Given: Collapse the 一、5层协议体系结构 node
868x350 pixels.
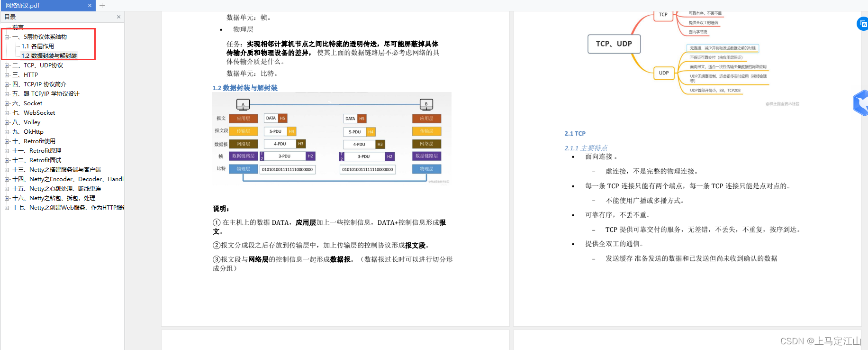Looking at the screenshot, I should point(7,37).
